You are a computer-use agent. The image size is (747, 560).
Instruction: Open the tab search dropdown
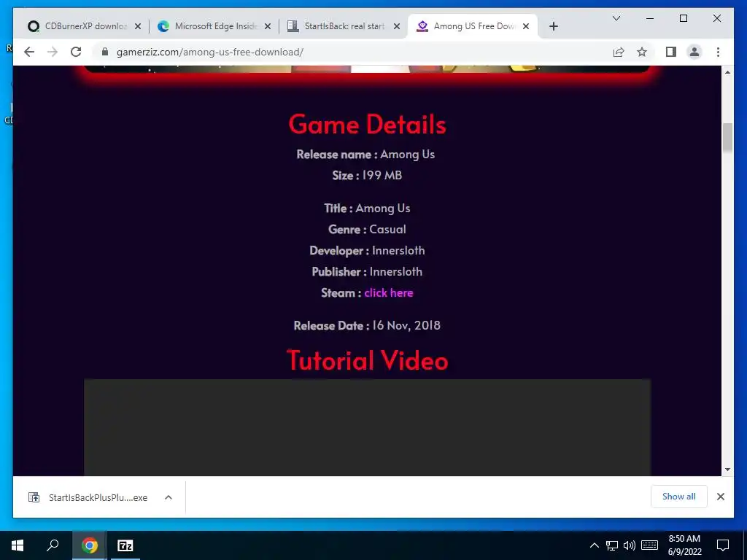616,18
